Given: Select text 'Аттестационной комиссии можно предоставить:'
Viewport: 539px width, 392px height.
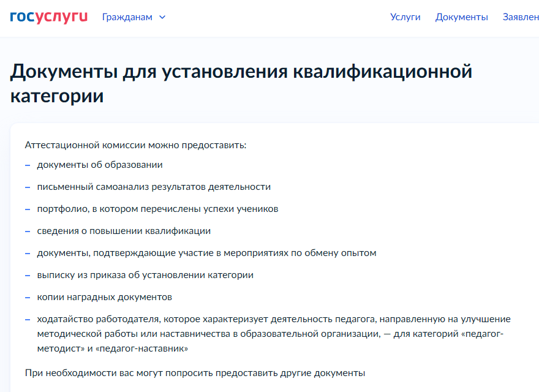Looking at the screenshot, I should (135, 145).
